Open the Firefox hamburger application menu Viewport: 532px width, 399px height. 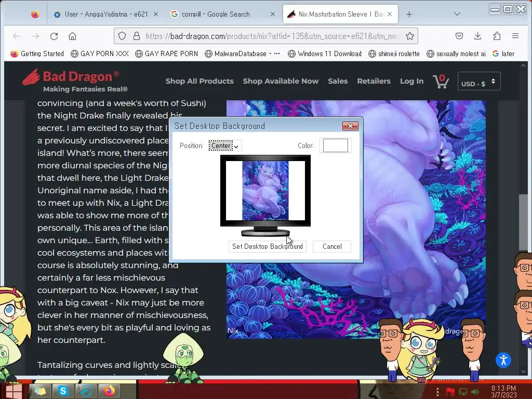coord(515,36)
